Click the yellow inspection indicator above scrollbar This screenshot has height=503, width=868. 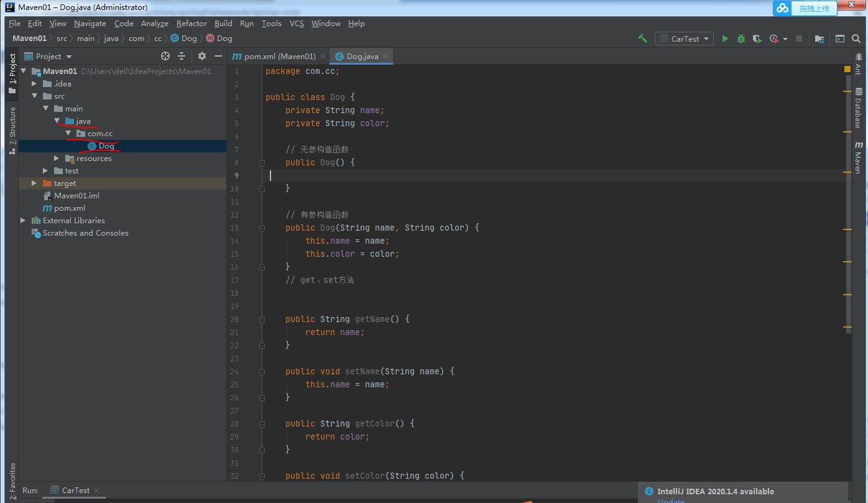(847, 68)
